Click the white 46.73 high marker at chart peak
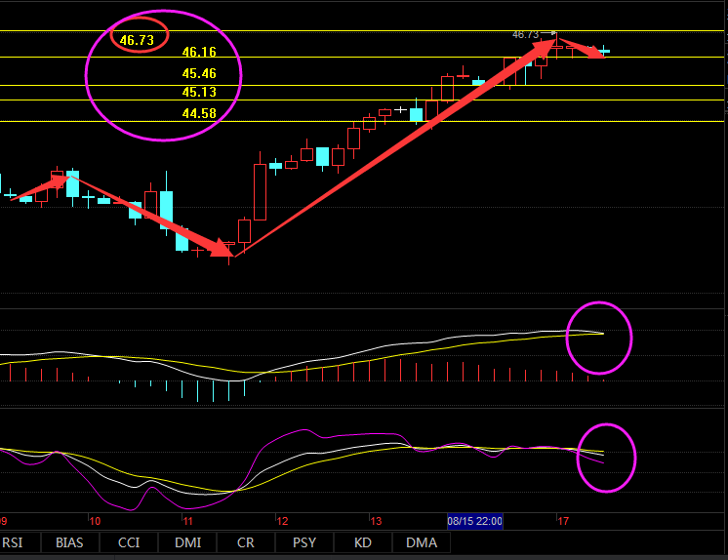This screenshot has width=728, height=560. pos(526,34)
